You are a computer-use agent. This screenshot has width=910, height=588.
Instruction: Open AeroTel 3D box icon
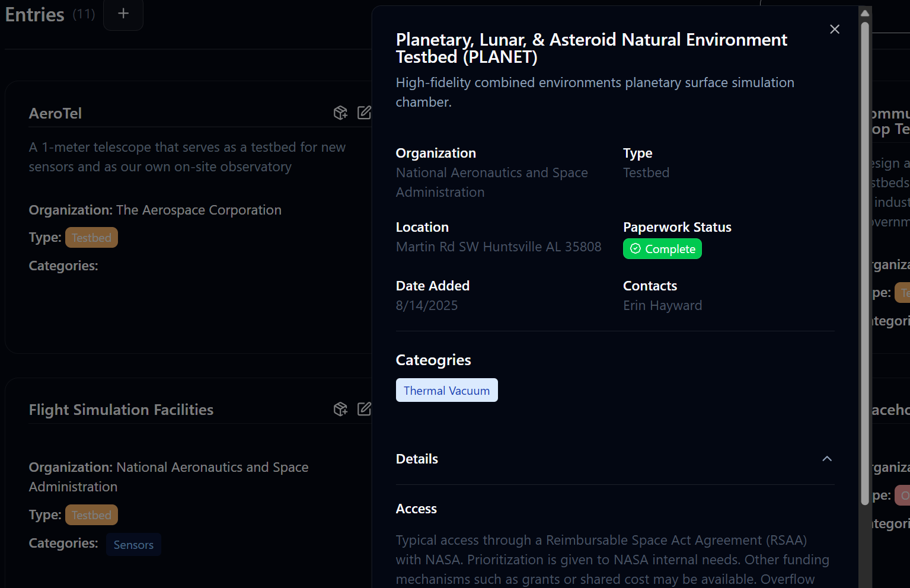click(340, 113)
